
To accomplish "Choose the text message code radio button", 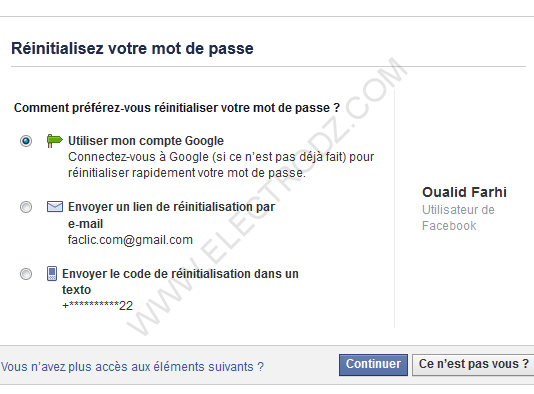I will click(x=26, y=274).
